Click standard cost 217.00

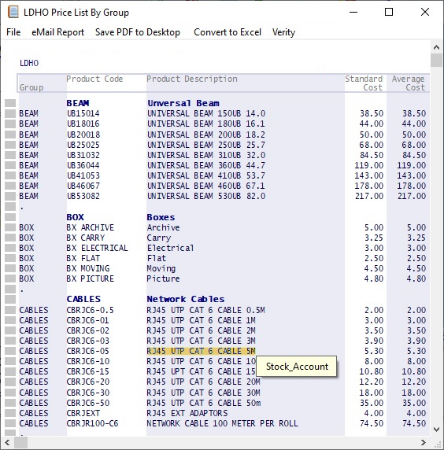(369, 196)
